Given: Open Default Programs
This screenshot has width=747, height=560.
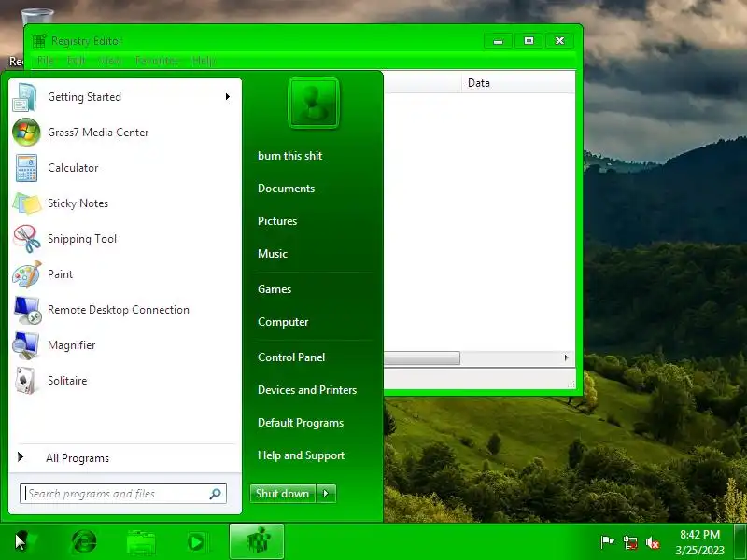Looking at the screenshot, I should pyautogui.click(x=300, y=423).
